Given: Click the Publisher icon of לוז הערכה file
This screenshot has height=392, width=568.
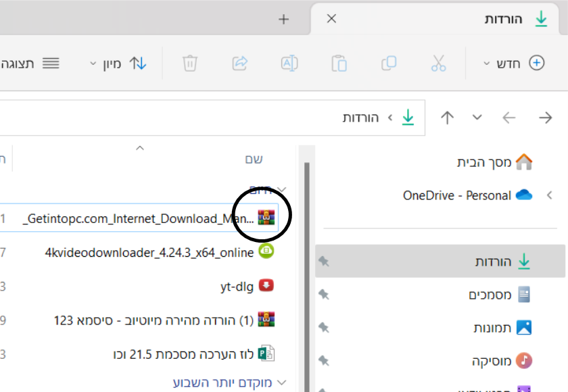Looking at the screenshot, I should [x=266, y=353].
